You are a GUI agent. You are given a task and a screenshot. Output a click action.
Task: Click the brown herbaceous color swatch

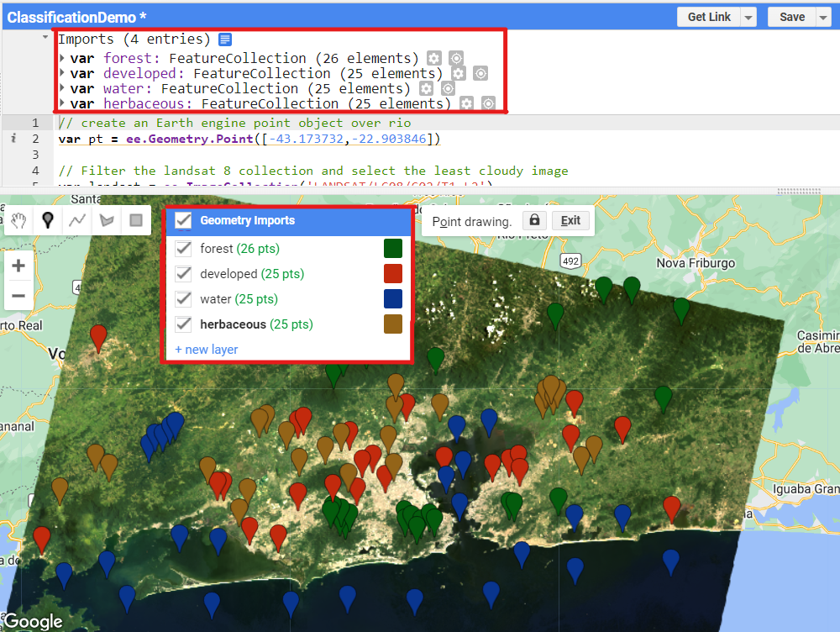click(x=392, y=324)
